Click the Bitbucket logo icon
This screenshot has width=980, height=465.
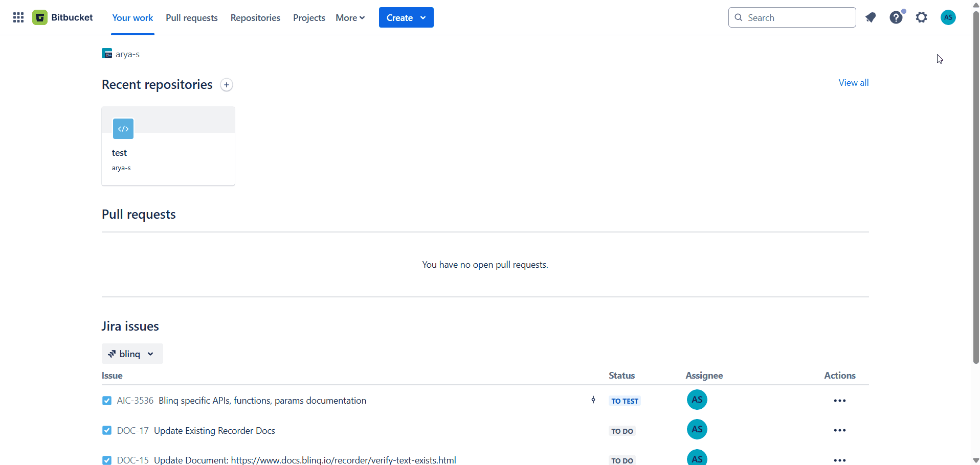(x=39, y=17)
